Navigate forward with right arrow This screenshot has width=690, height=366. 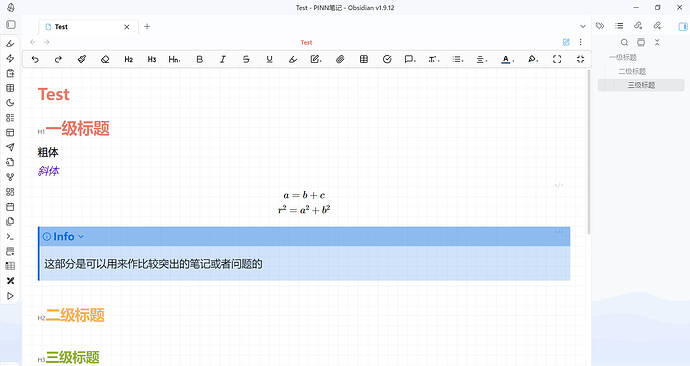pos(47,42)
